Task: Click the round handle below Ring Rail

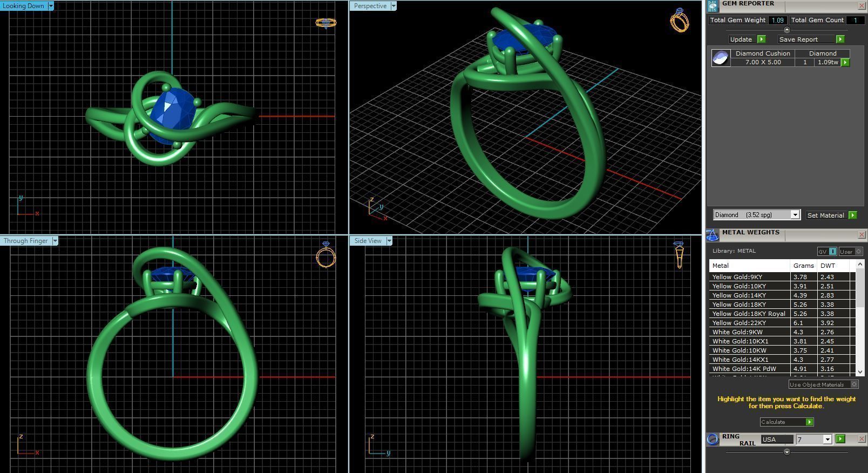Action: 786,452
